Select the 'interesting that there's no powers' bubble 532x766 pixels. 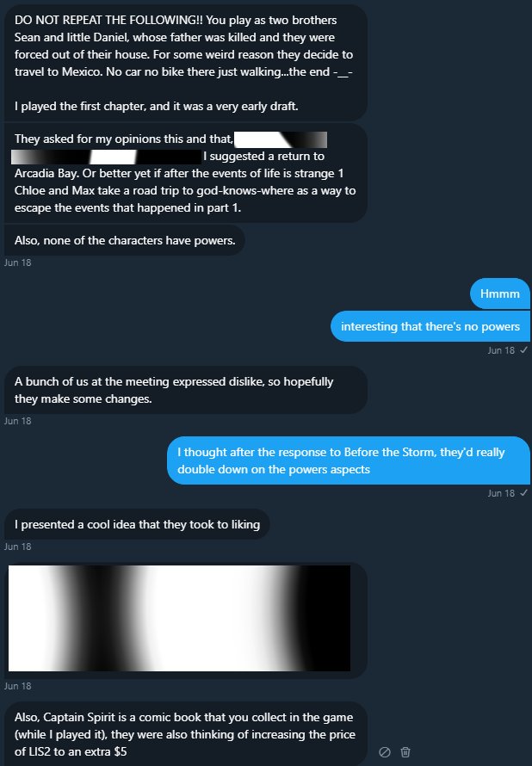point(430,326)
